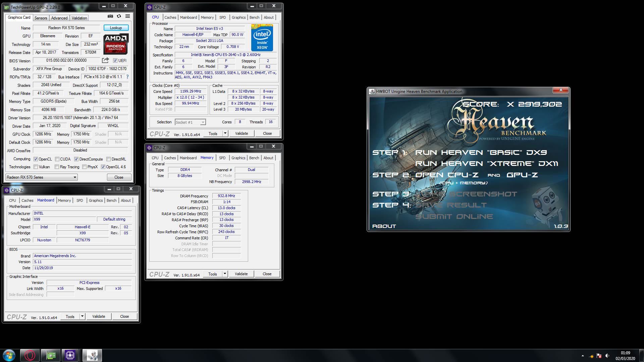This screenshot has width=644, height=362.
Task: Open the Radeon RX 570 Series GPU dropdown
Action: [42, 177]
